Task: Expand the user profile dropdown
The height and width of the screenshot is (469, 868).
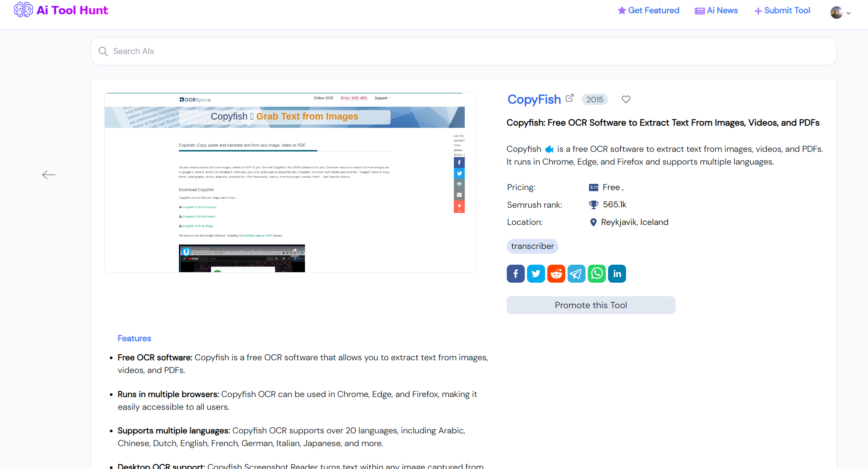Action: coord(848,13)
